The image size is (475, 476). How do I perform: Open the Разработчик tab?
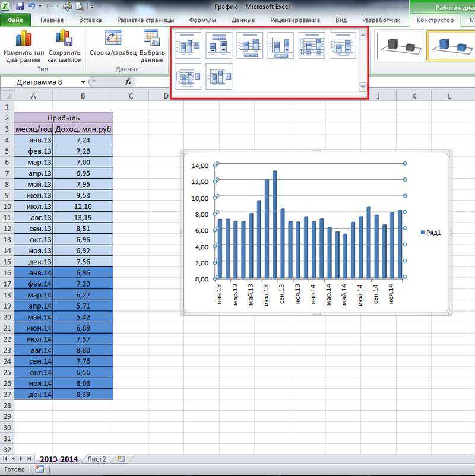pyautogui.click(x=381, y=20)
